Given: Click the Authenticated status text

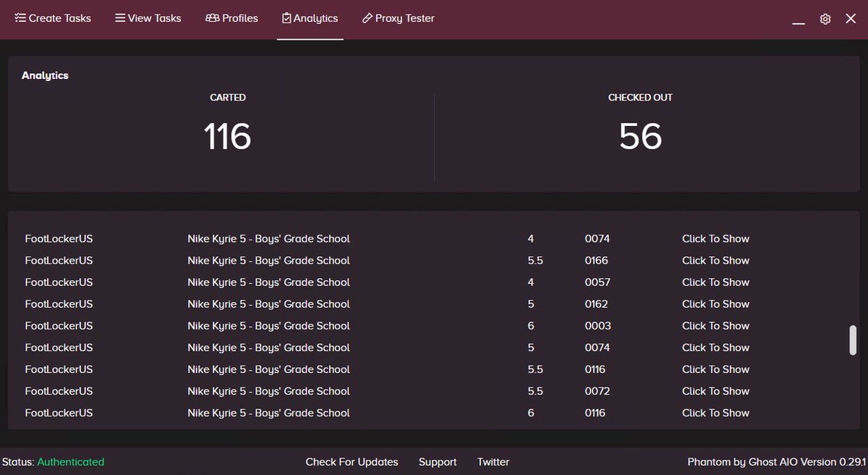Looking at the screenshot, I should pyautogui.click(x=71, y=462).
